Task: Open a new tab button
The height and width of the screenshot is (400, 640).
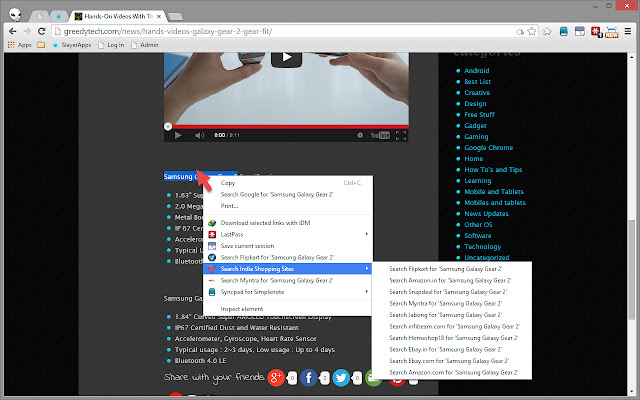Action: pos(175,17)
